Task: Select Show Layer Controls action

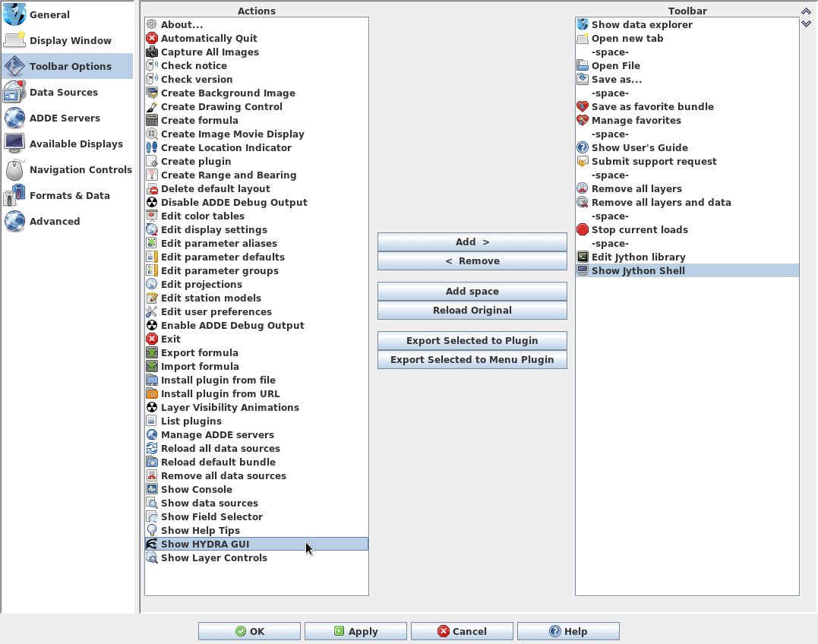Action: tap(257, 557)
